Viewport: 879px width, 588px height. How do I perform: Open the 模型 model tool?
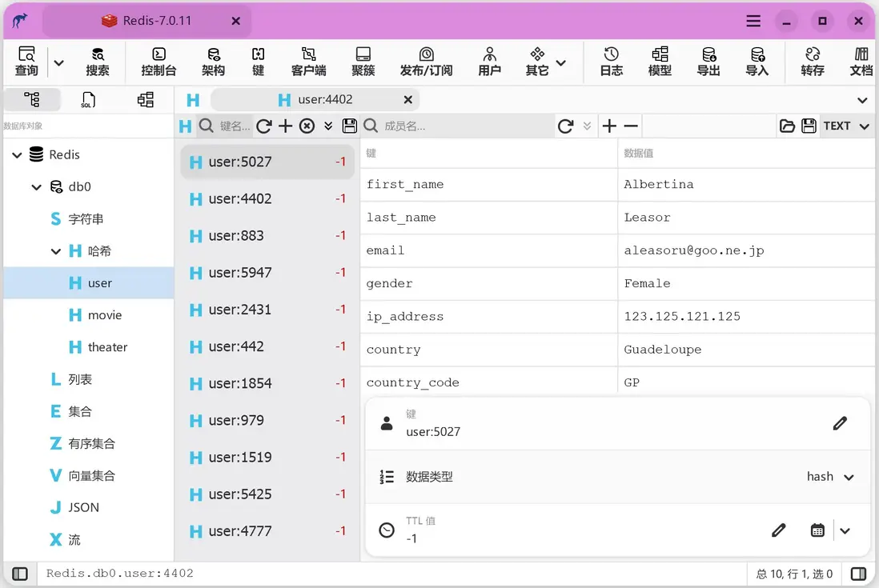click(x=660, y=62)
